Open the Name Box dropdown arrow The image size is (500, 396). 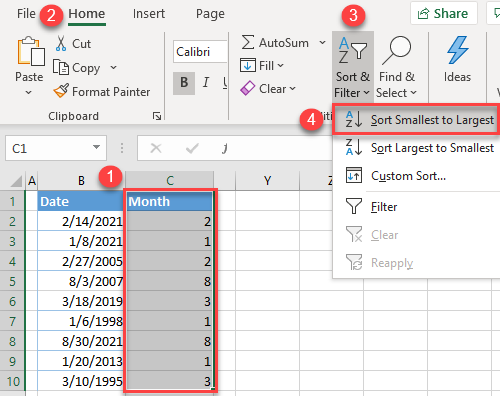[96, 147]
